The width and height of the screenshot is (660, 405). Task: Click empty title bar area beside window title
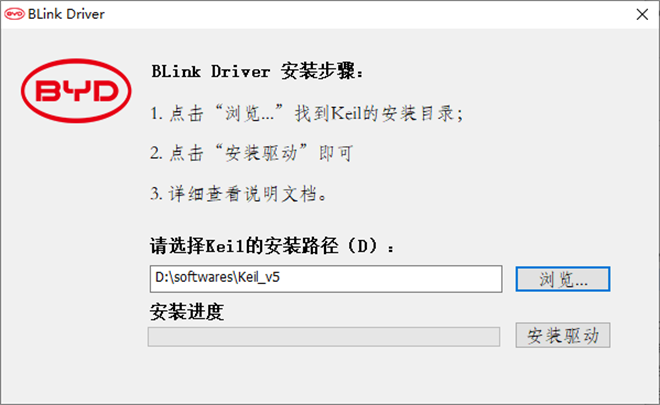(366, 14)
